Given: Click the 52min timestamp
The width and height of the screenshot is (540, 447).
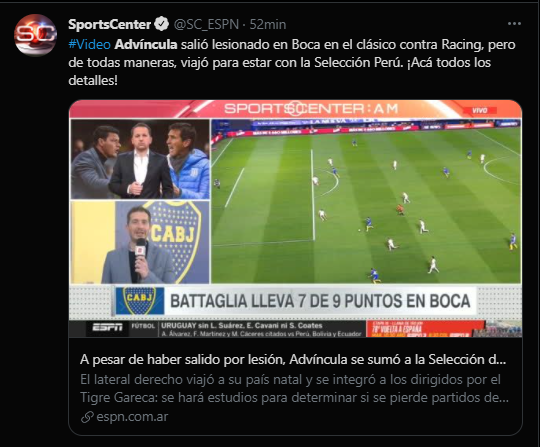Looking at the screenshot, I should click(x=268, y=24).
